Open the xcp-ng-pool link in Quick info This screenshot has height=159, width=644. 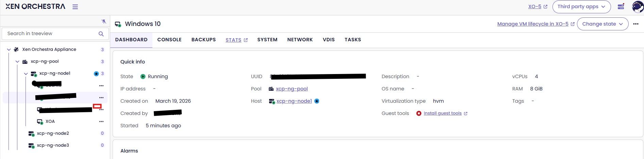[292, 89]
